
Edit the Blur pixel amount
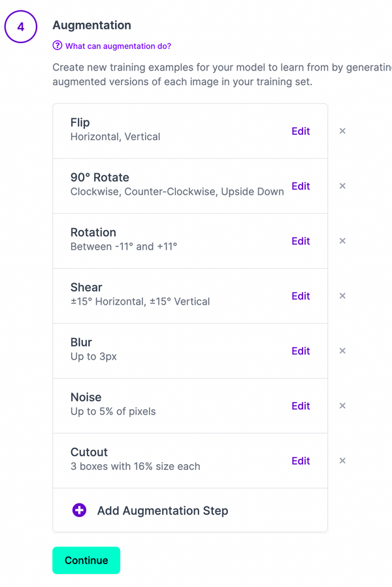[301, 350]
